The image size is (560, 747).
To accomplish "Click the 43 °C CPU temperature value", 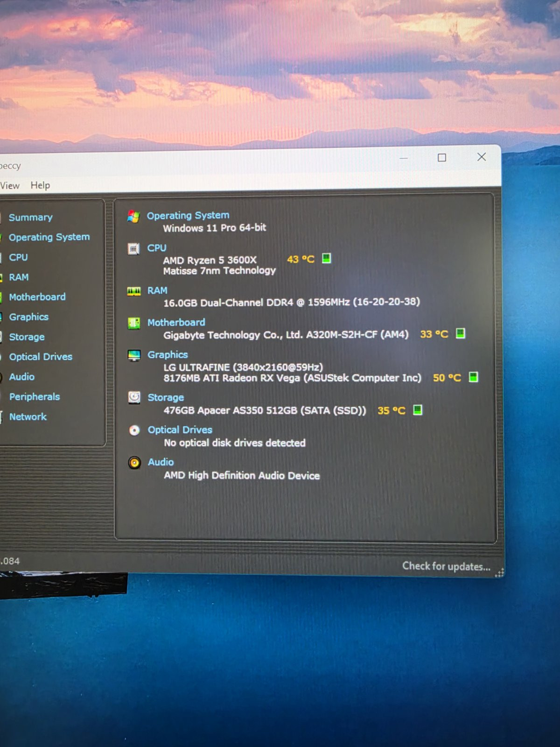I will point(301,259).
